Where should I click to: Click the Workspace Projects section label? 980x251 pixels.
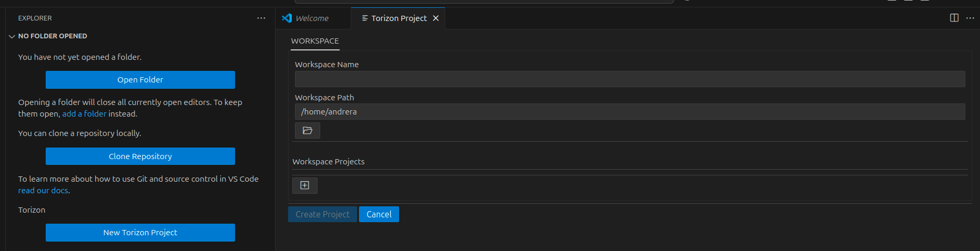[x=329, y=162]
